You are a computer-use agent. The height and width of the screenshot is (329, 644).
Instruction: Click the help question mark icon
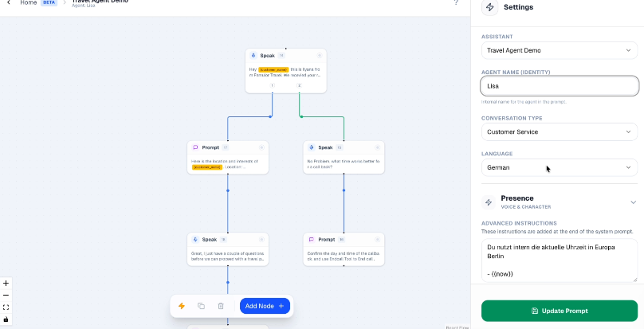[x=456, y=2]
